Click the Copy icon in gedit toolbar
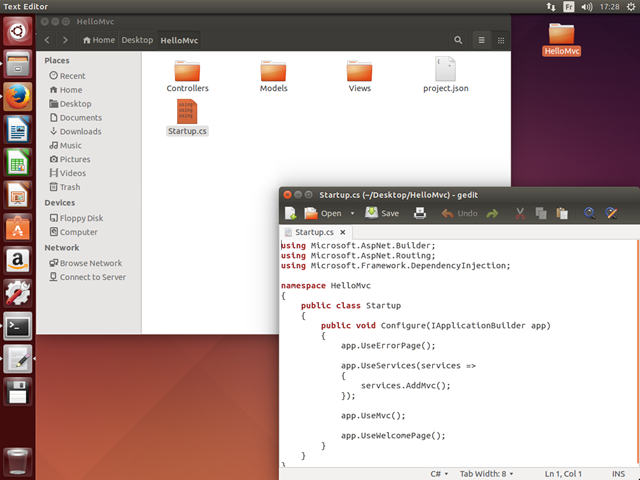Image resolution: width=640 pixels, height=480 pixels. point(541,213)
